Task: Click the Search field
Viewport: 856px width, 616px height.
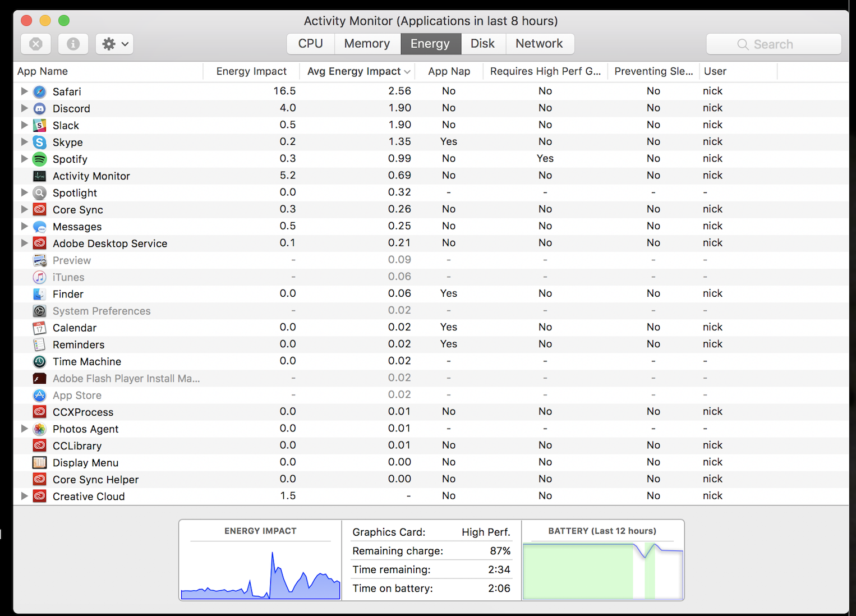Action: (774, 44)
